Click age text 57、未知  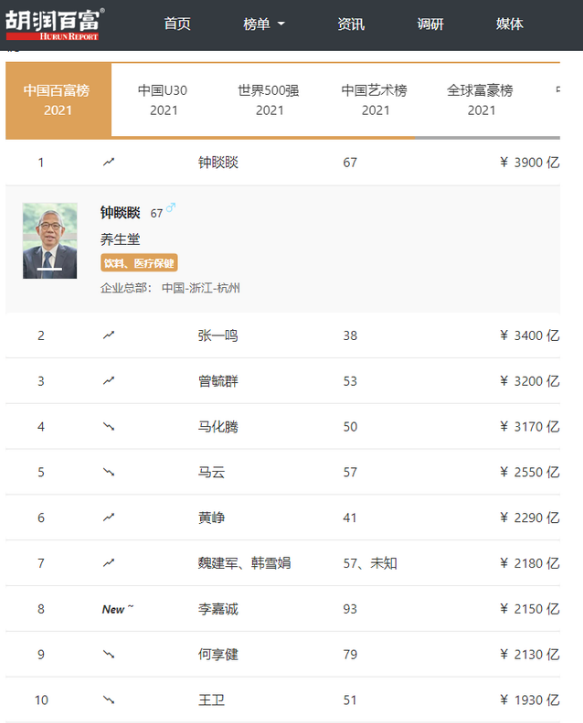pyautogui.click(x=370, y=563)
